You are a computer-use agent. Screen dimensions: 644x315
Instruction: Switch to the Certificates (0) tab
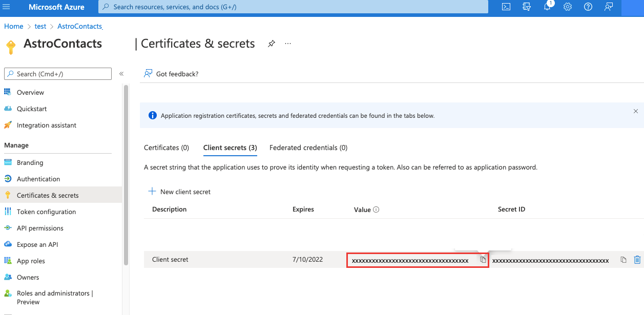[167, 148]
